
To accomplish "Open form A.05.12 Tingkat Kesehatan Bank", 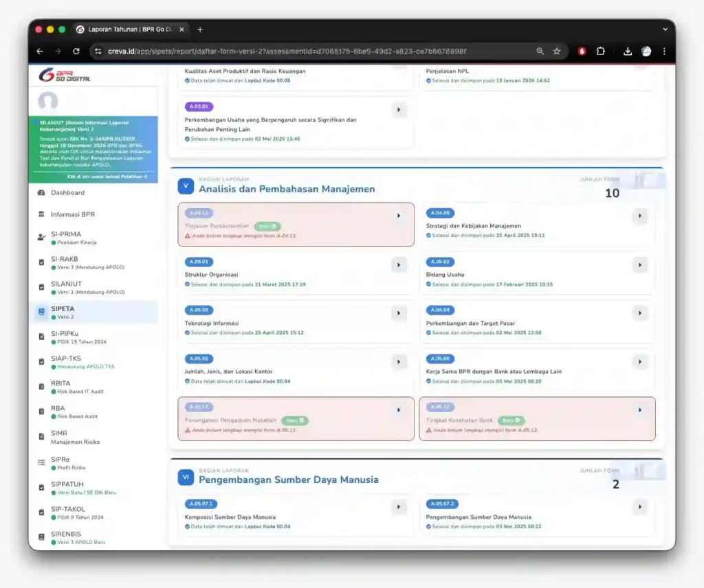I will (x=640, y=410).
